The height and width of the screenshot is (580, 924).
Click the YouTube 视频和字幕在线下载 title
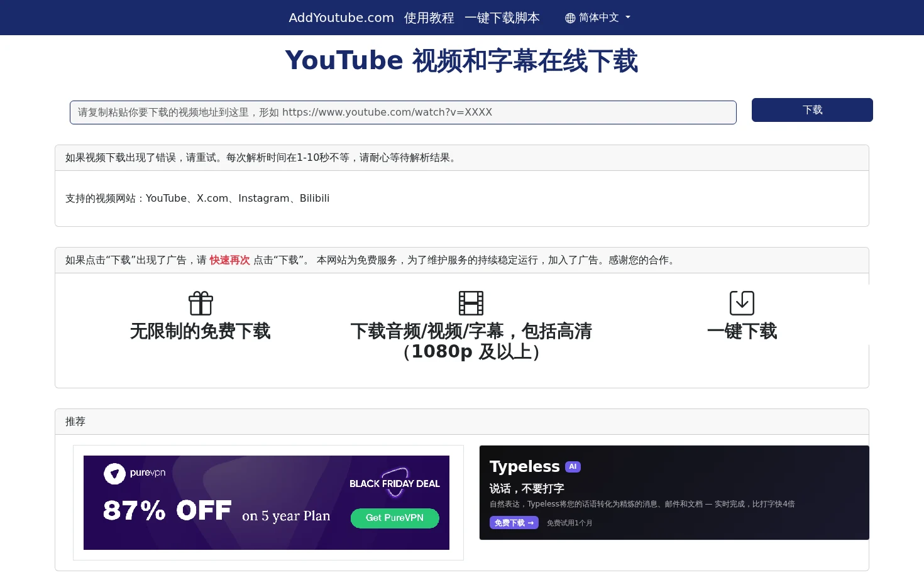tap(462, 61)
